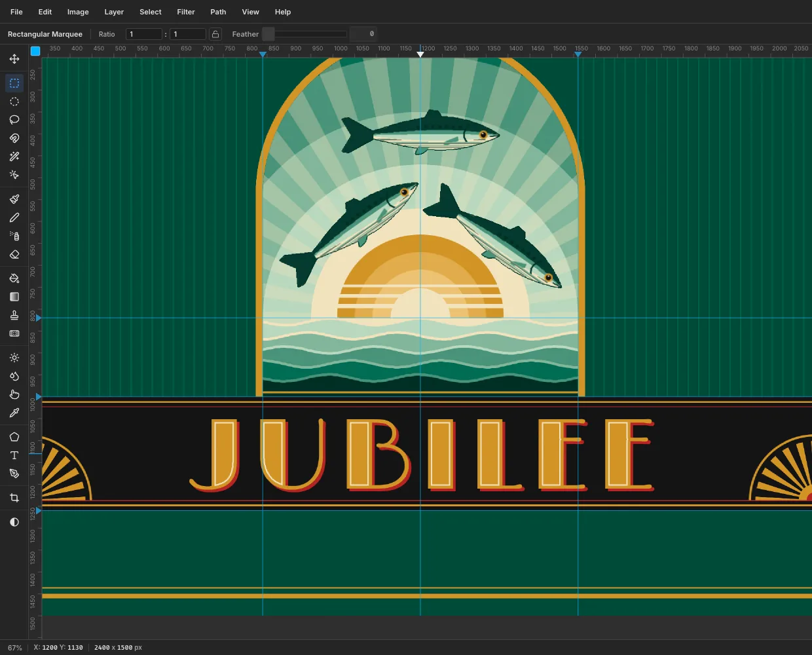Viewport: 812px width, 655px height.
Task: Select the Smudge finger tool
Action: pyautogui.click(x=14, y=394)
